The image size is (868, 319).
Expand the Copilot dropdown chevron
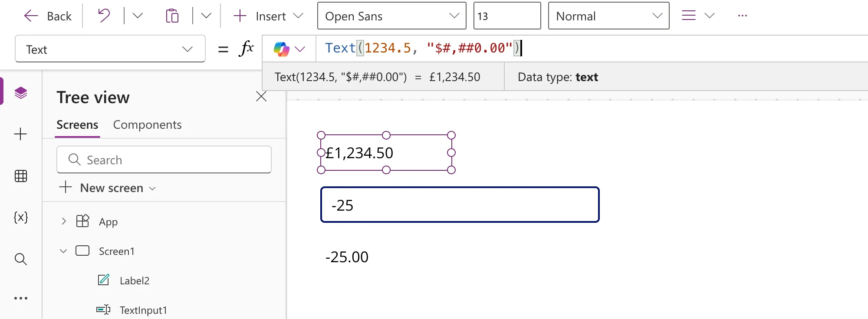(300, 49)
